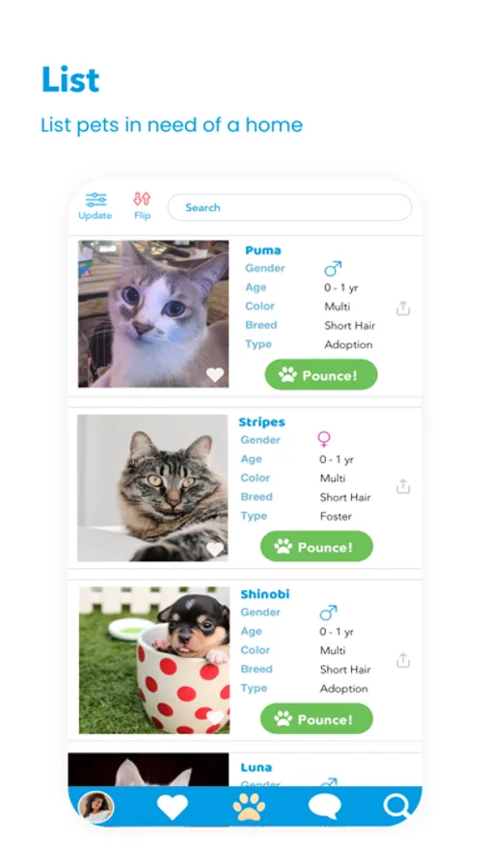Share Stripes' listing via share icon

[403, 487]
